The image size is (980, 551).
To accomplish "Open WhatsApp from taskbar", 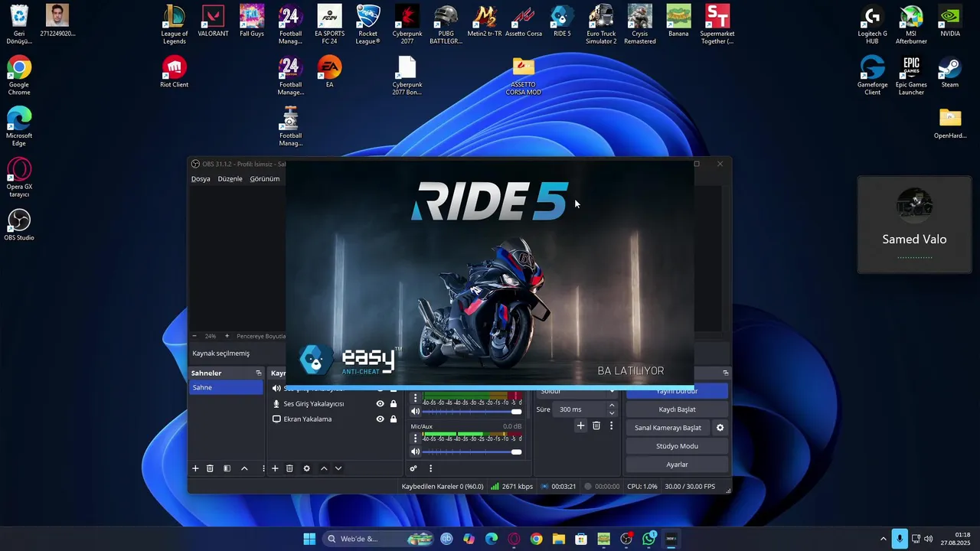I will point(649,539).
